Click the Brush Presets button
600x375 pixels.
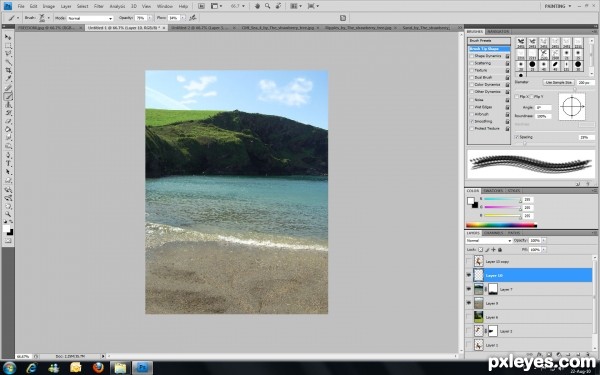(489, 41)
